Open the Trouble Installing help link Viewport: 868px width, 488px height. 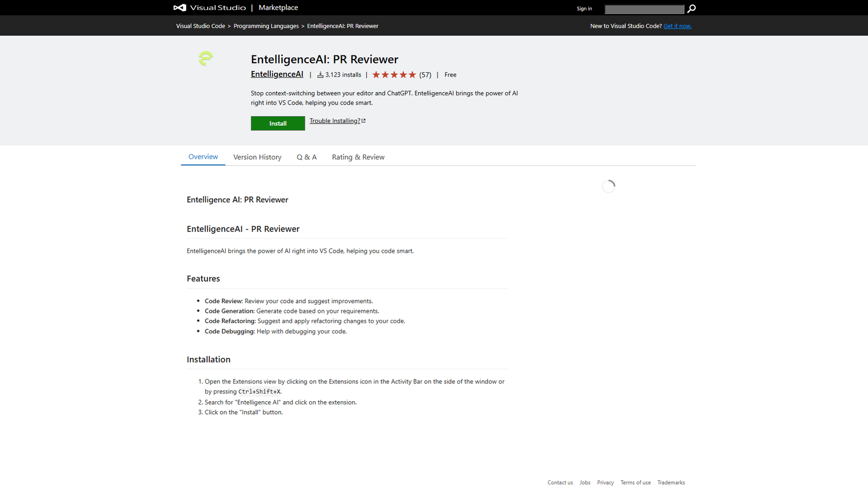(334, 120)
